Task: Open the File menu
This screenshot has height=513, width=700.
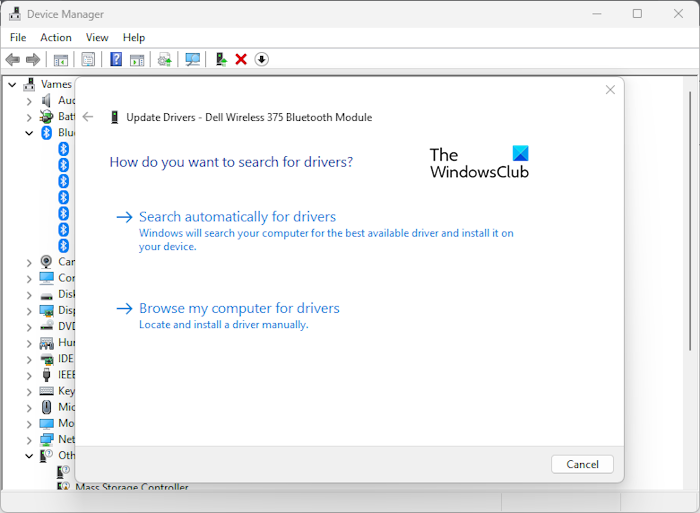Action: click(18, 38)
